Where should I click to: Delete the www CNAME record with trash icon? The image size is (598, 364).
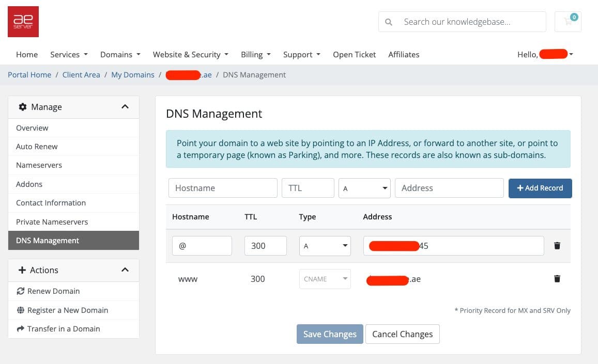pos(557,279)
